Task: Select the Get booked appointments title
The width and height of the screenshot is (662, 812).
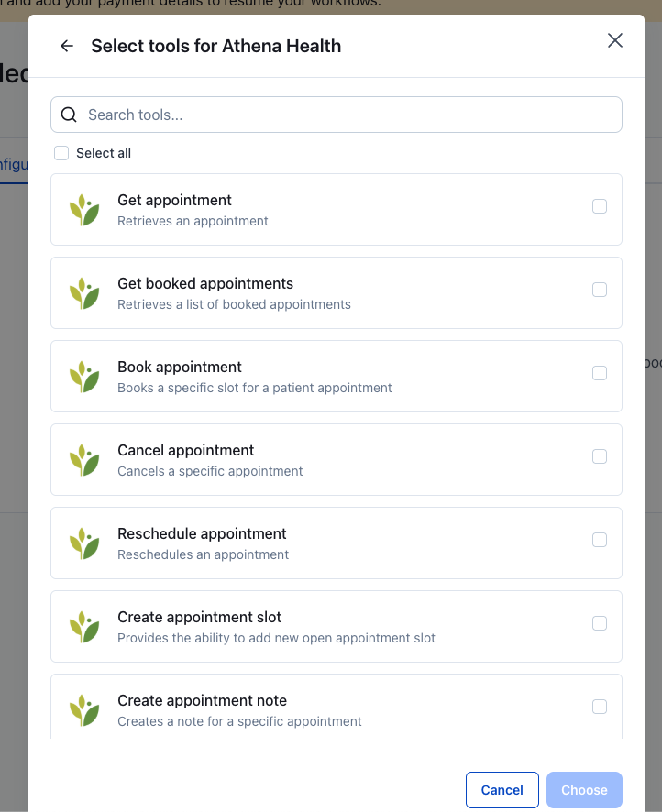Action: point(205,283)
